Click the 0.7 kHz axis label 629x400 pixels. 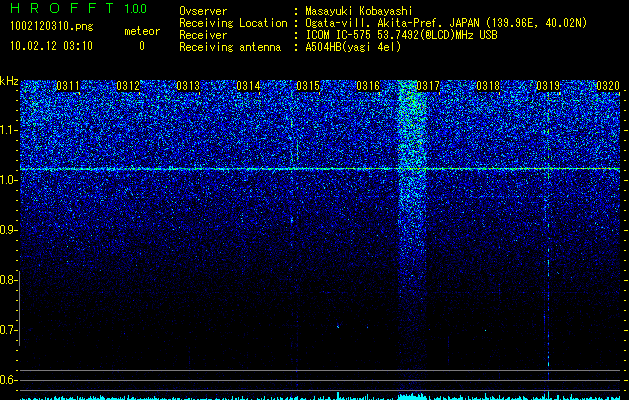pyautogui.click(x=8, y=330)
